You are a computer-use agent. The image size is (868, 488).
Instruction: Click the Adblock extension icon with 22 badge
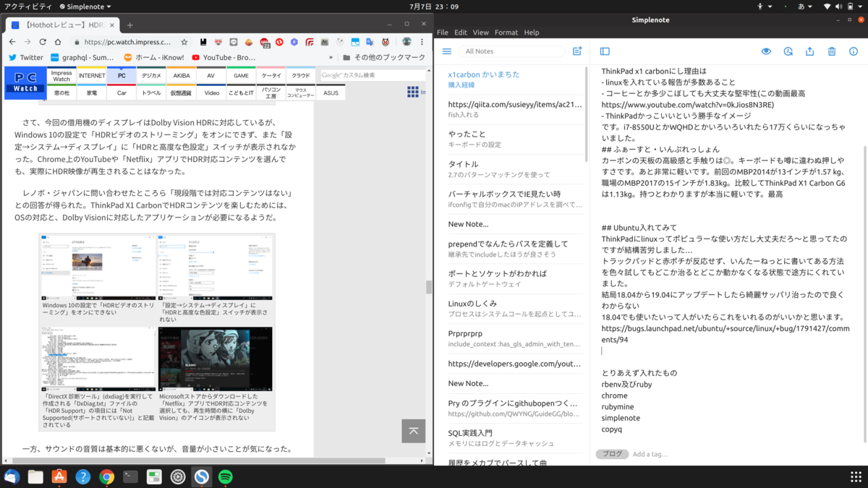tap(265, 43)
